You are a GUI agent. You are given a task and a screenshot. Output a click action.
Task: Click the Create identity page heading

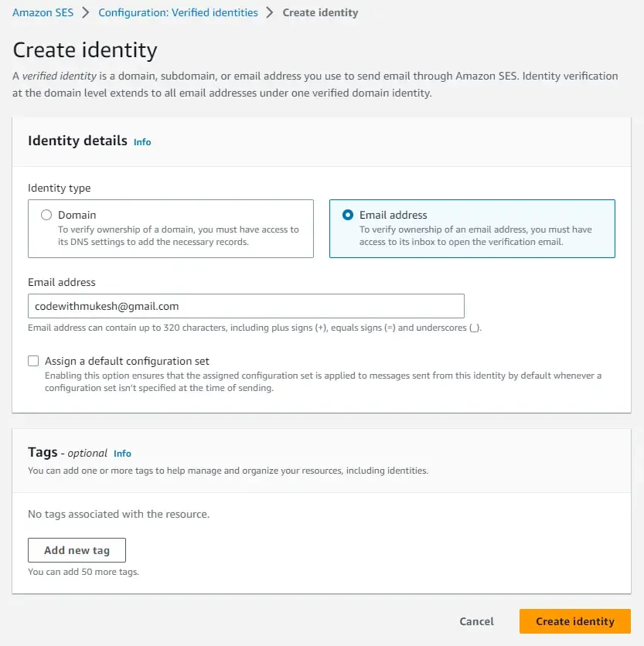click(x=85, y=49)
